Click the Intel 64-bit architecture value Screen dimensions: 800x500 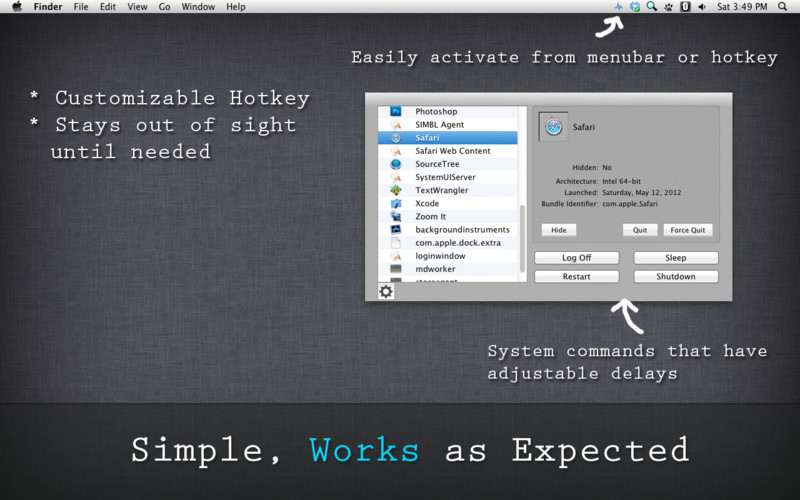[x=621, y=181]
